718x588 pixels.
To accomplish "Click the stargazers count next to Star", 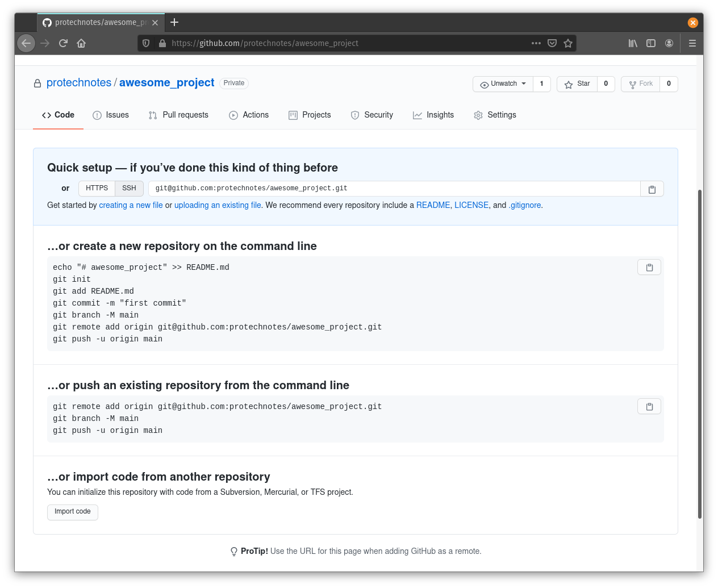I will click(606, 84).
